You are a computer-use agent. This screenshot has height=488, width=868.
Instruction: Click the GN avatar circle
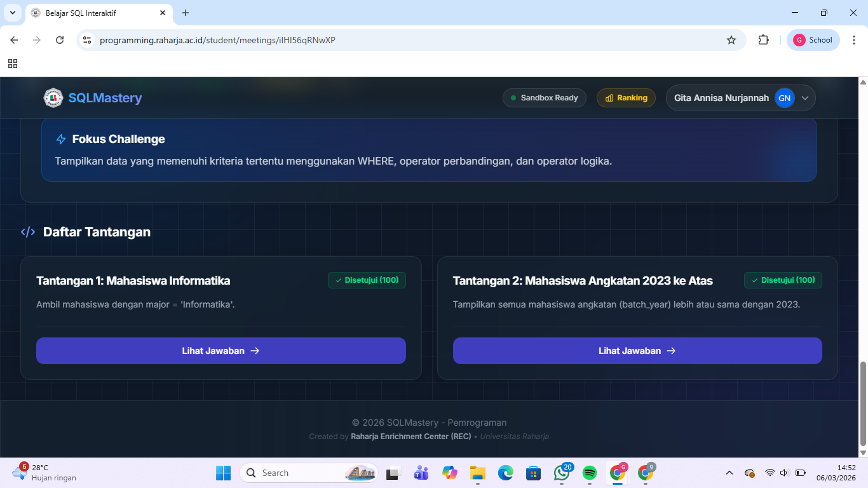[784, 98]
